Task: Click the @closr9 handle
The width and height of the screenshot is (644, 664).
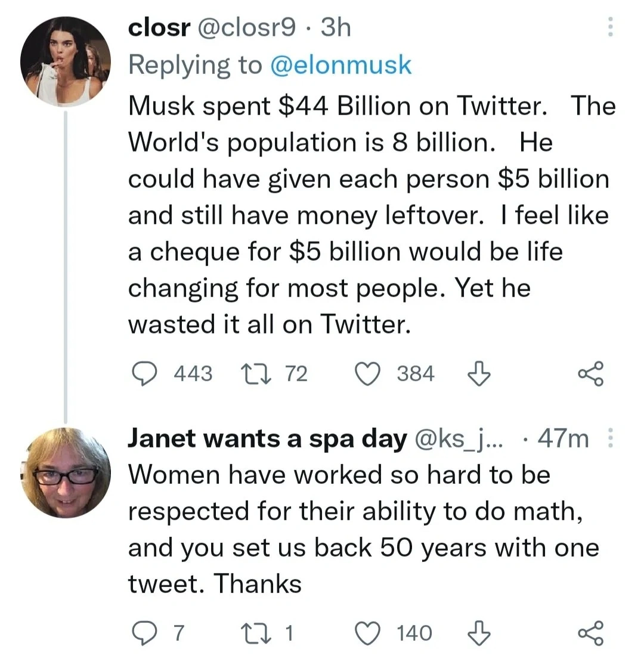Action: click(x=244, y=28)
